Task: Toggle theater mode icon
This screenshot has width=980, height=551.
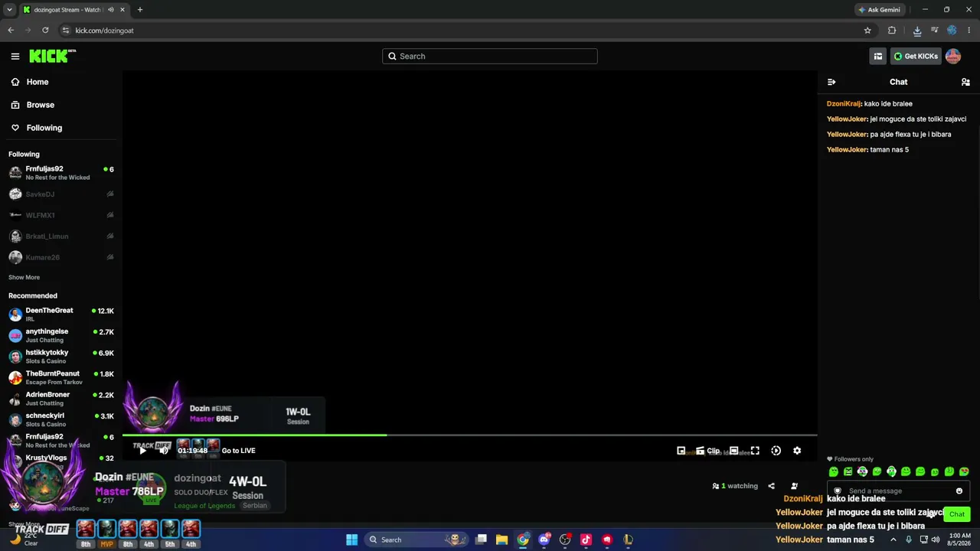Action: tap(733, 451)
